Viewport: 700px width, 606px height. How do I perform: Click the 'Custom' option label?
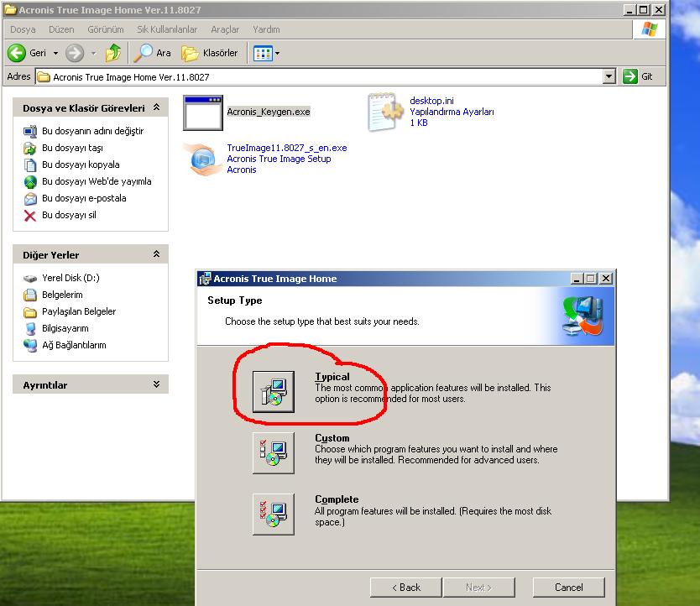[332, 437]
